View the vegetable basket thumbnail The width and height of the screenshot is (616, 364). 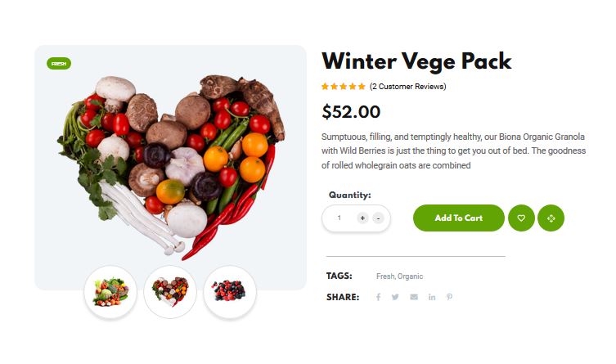110,292
